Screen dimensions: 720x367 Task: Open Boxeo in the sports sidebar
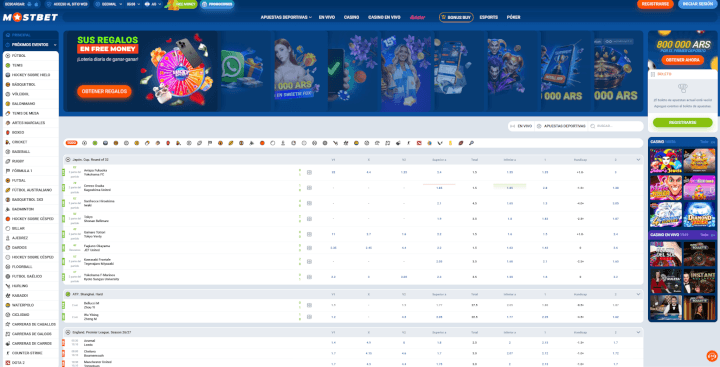[x=31, y=133]
